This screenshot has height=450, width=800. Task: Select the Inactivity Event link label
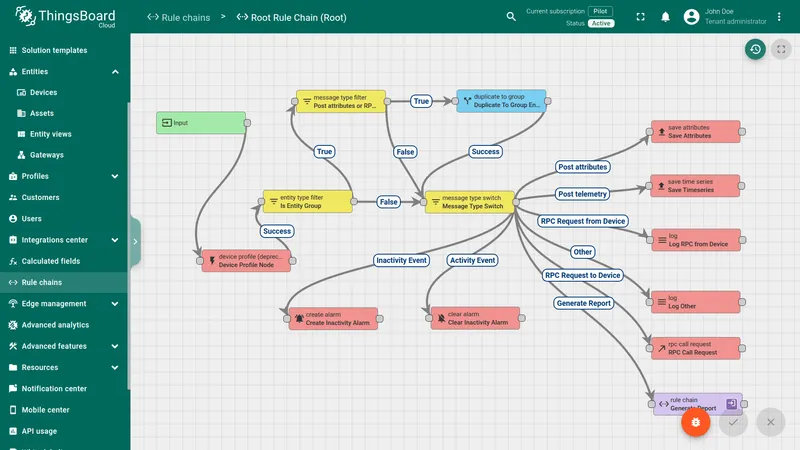click(x=402, y=260)
